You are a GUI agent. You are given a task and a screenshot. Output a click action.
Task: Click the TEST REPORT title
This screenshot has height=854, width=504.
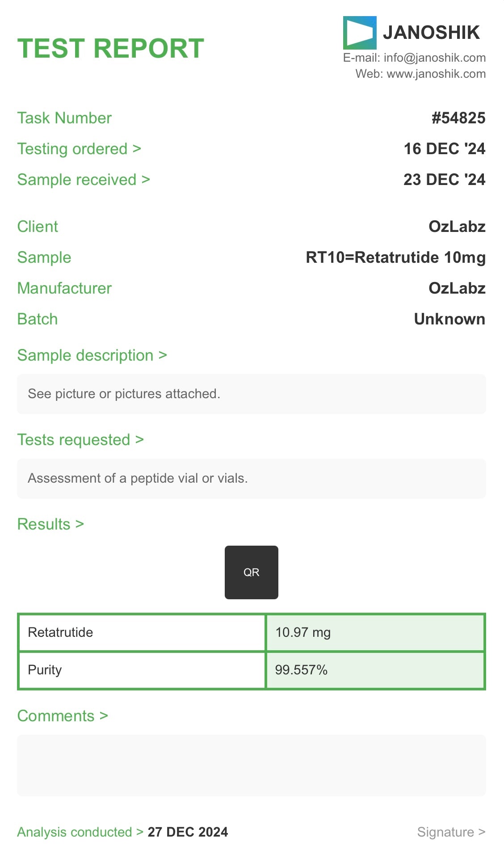point(111,48)
